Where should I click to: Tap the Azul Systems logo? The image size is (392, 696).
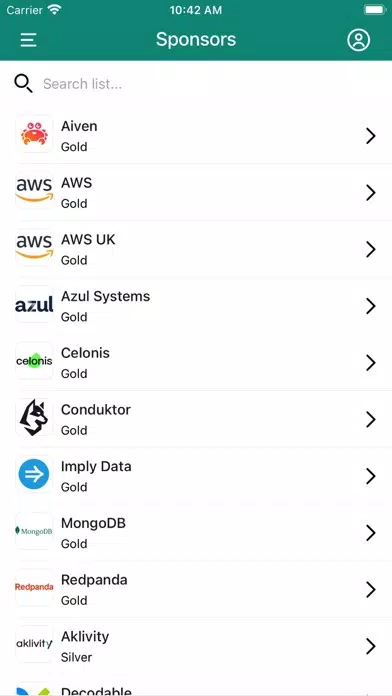pyautogui.click(x=34, y=304)
